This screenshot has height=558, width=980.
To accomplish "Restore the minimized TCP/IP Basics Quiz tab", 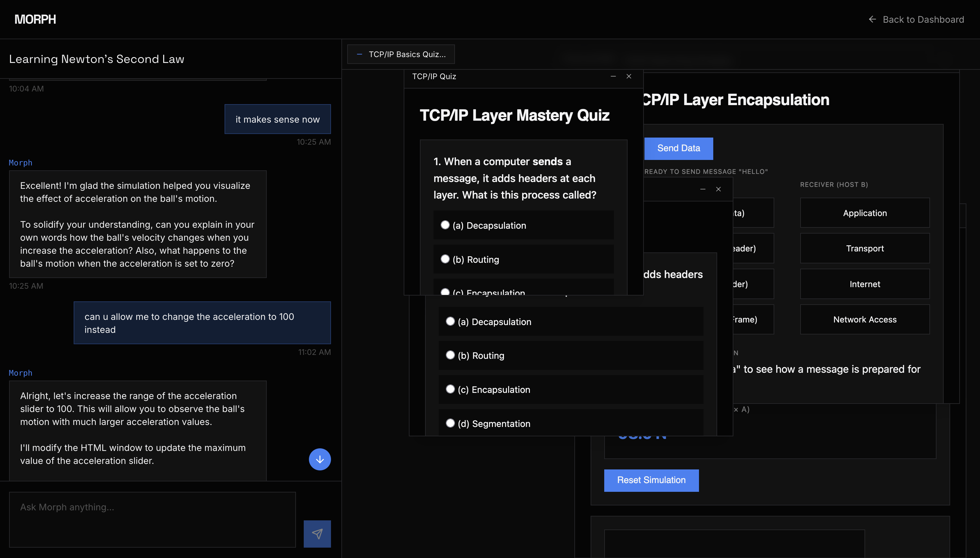I will pyautogui.click(x=401, y=55).
